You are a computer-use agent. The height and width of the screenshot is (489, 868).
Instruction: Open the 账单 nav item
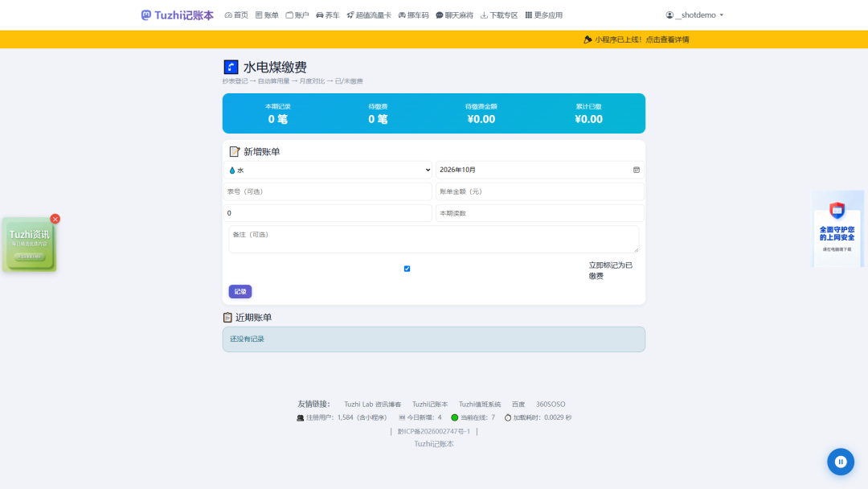pos(267,15)
